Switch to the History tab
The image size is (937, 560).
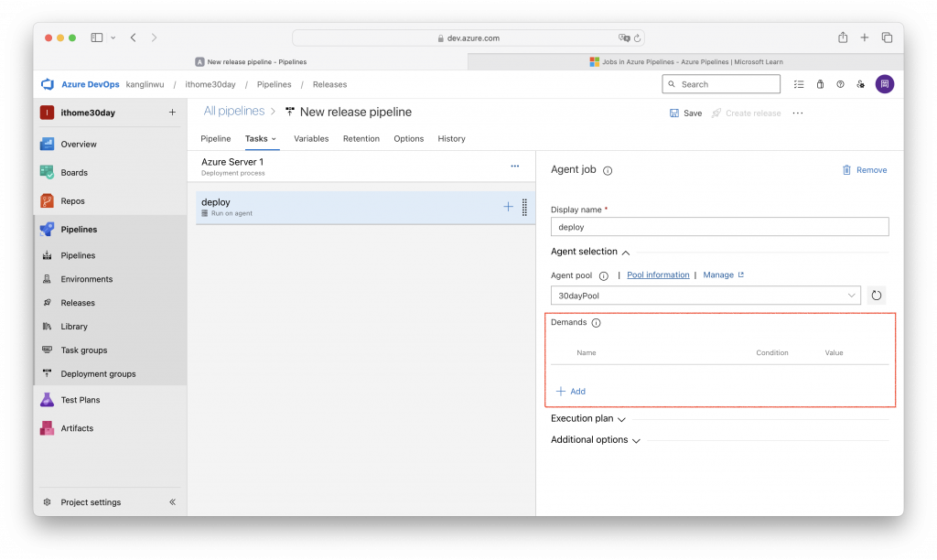(451, 139)
